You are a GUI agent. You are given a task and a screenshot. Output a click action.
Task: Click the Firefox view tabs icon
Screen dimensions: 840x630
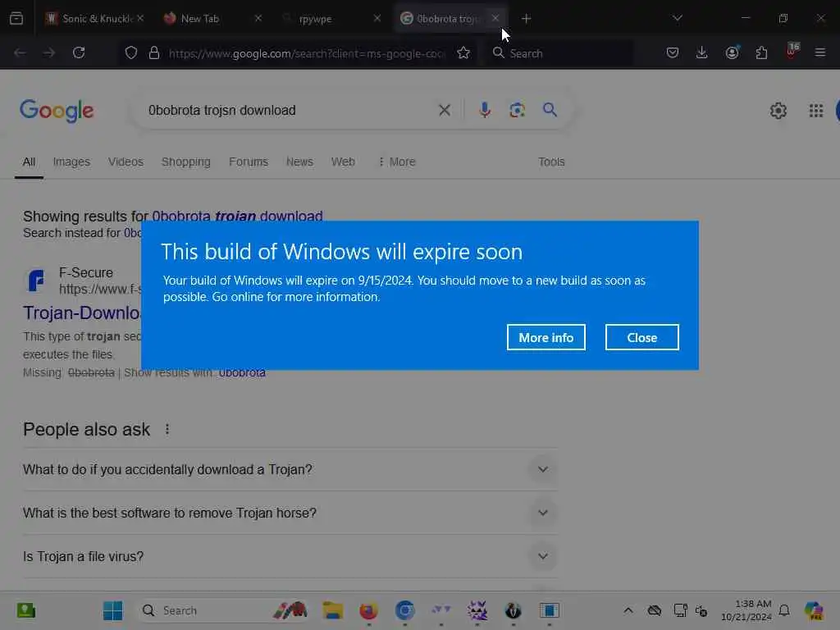pyautogui.click(x=16, y=18)
